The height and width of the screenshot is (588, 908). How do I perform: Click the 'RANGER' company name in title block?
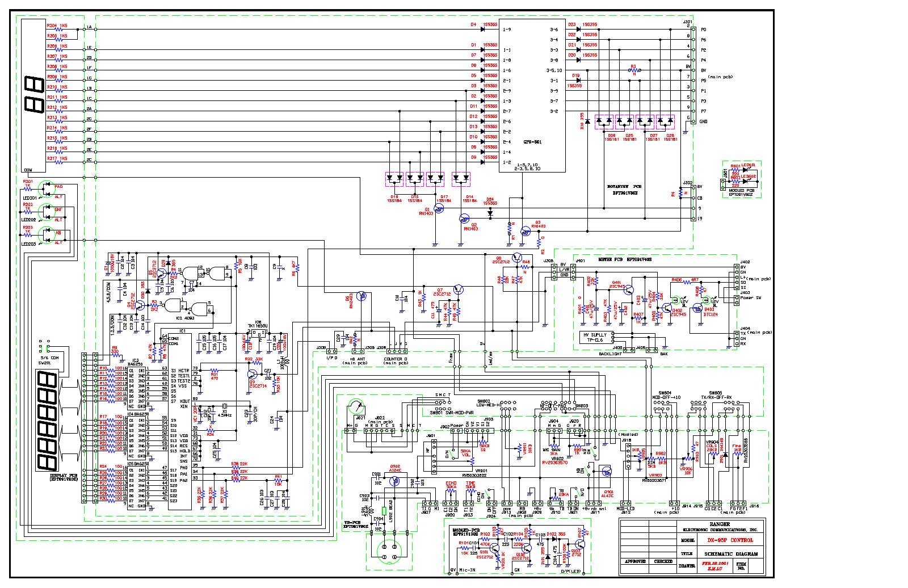(719, 524)
